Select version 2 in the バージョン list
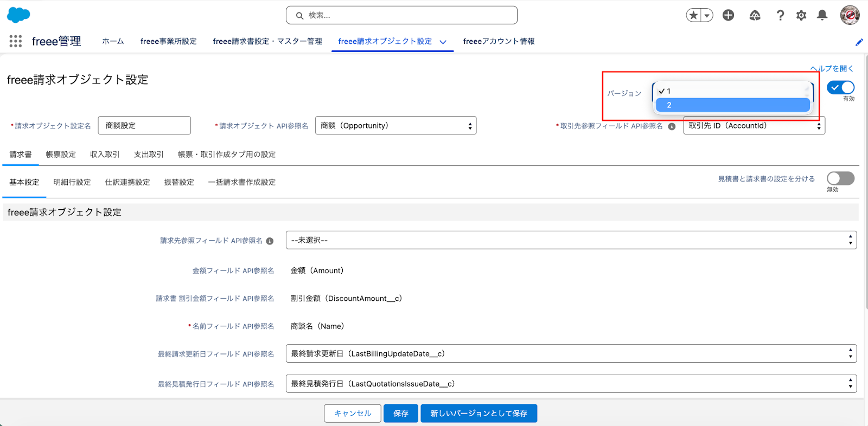 (x=733, y=105)
